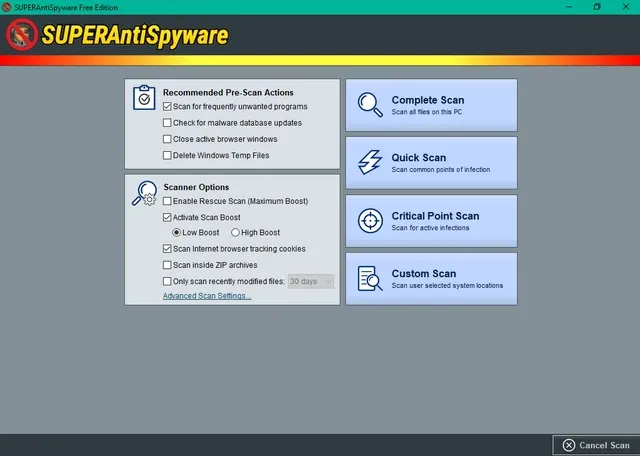Click 'Scan common points of infection' text

pos(441,169)
